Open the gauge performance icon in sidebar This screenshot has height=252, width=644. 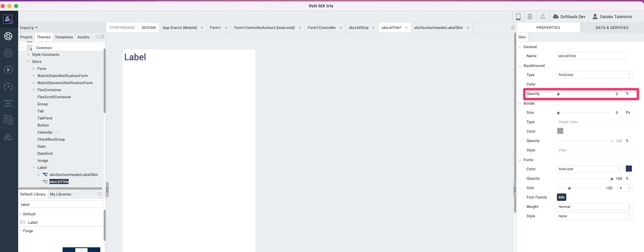8,87
